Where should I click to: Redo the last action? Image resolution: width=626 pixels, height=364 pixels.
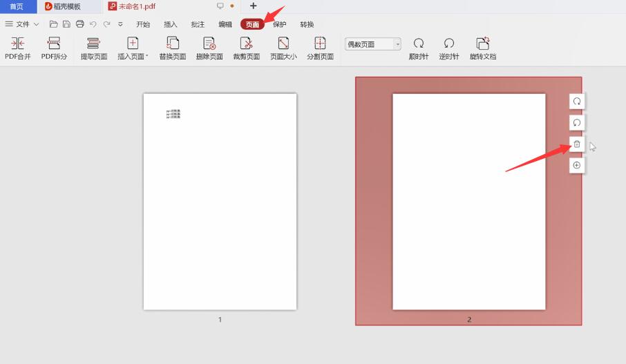106,24
